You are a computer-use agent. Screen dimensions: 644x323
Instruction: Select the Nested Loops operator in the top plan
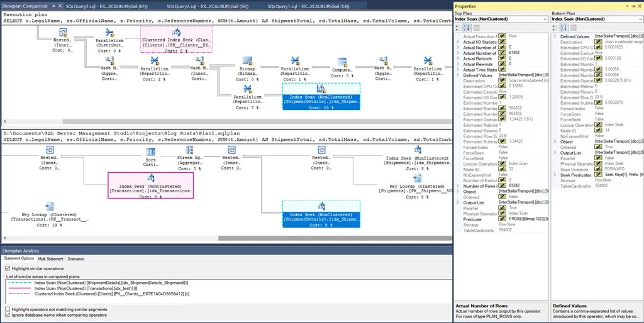point(62,40)
